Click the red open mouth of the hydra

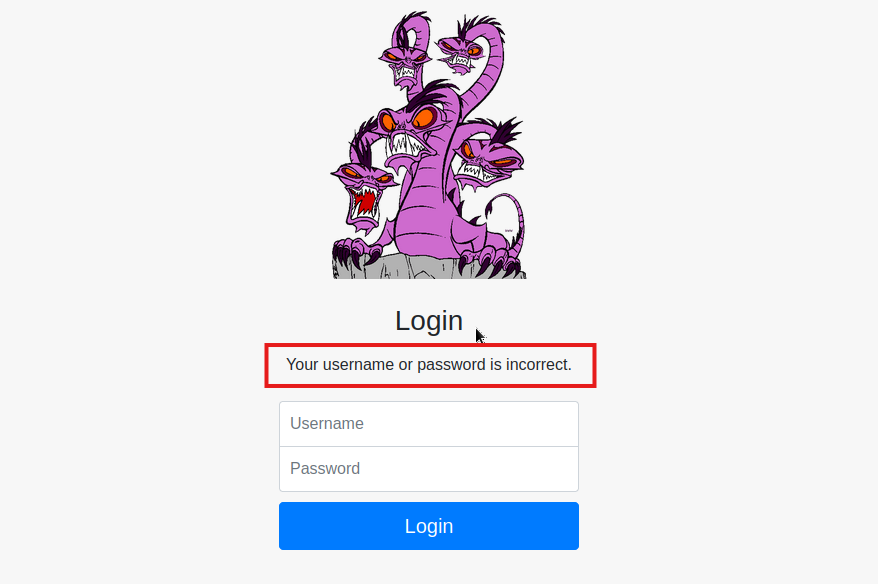[365, 202]
